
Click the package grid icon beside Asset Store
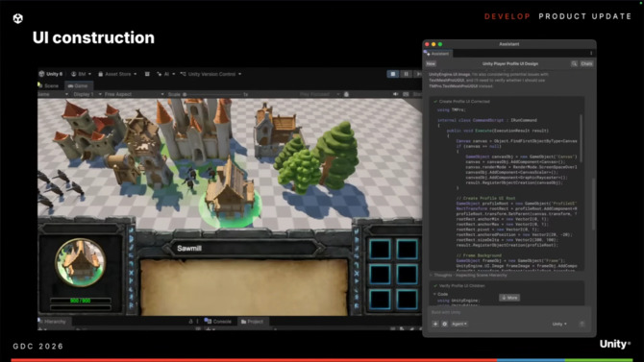pyautogui.click(x=147, y=74)
